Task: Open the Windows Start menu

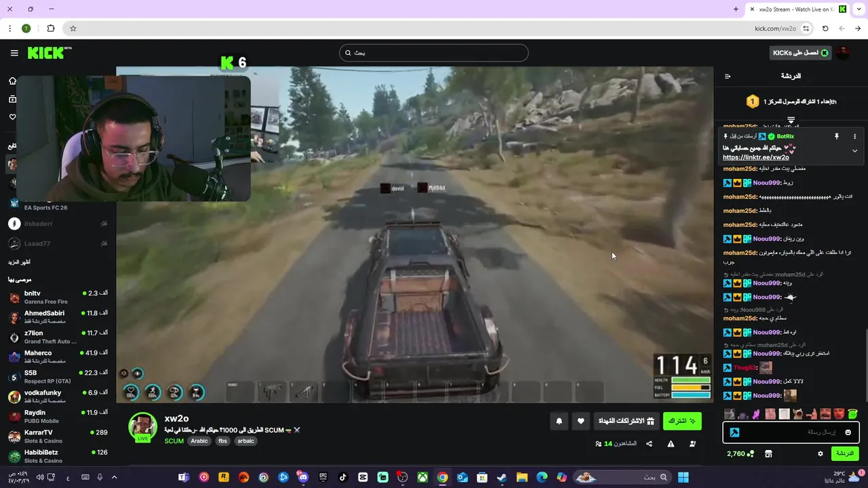Action: pos(683,477)
